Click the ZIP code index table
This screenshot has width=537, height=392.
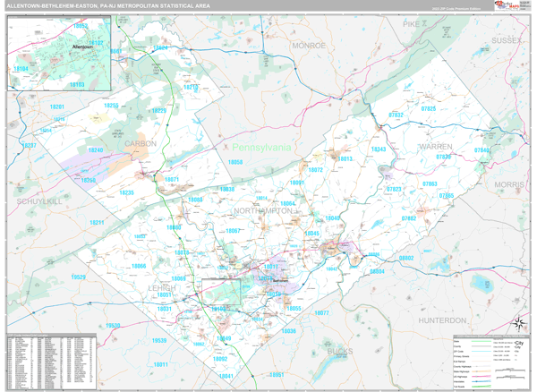(x=52, y=362)
